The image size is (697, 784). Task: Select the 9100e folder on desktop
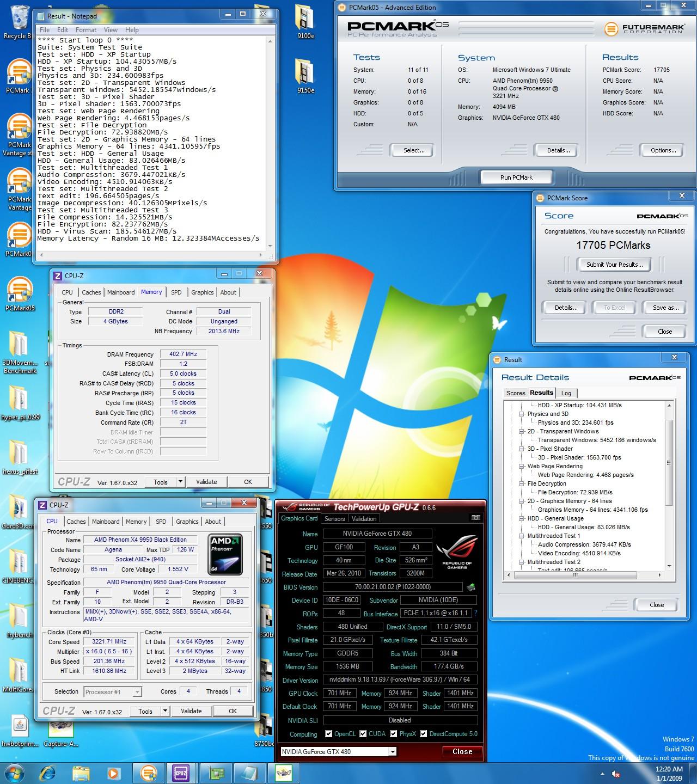click(x=305, y=22)
